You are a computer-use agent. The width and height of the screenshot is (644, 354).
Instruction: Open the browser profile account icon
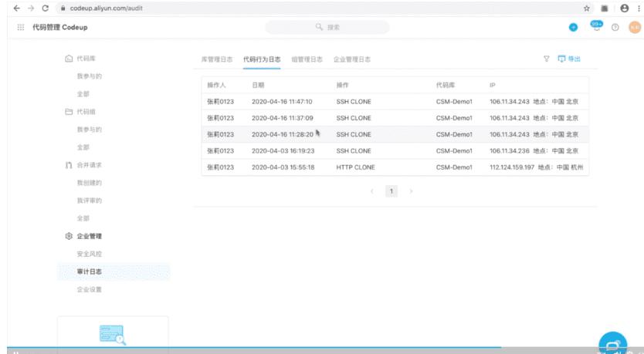[x=624, y=8]
